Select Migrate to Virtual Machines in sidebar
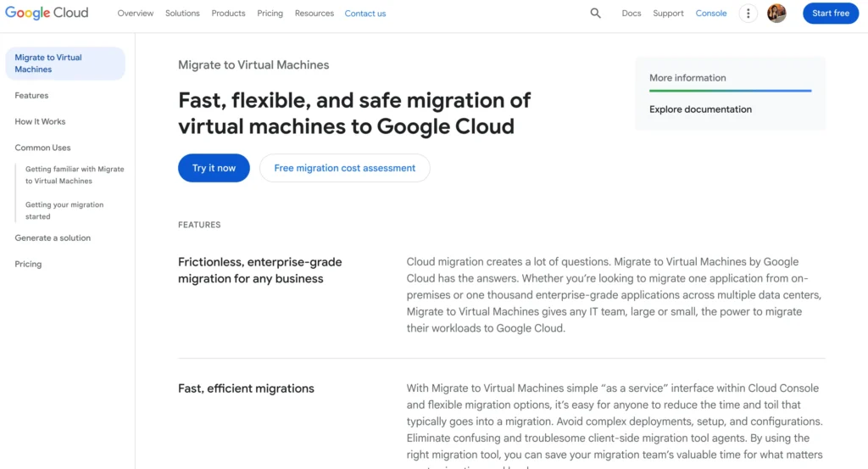The width and height of the screenshot is (868, 469). coord(65,63)
